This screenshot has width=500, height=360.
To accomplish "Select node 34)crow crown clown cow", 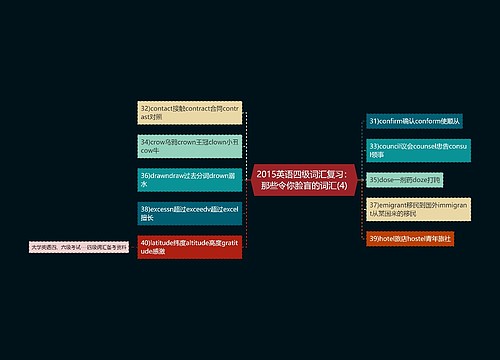I will pos(190,146).
